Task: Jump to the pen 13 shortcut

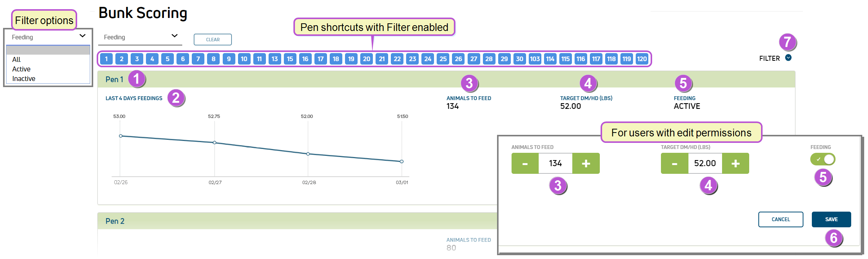Action: point(274,59)
